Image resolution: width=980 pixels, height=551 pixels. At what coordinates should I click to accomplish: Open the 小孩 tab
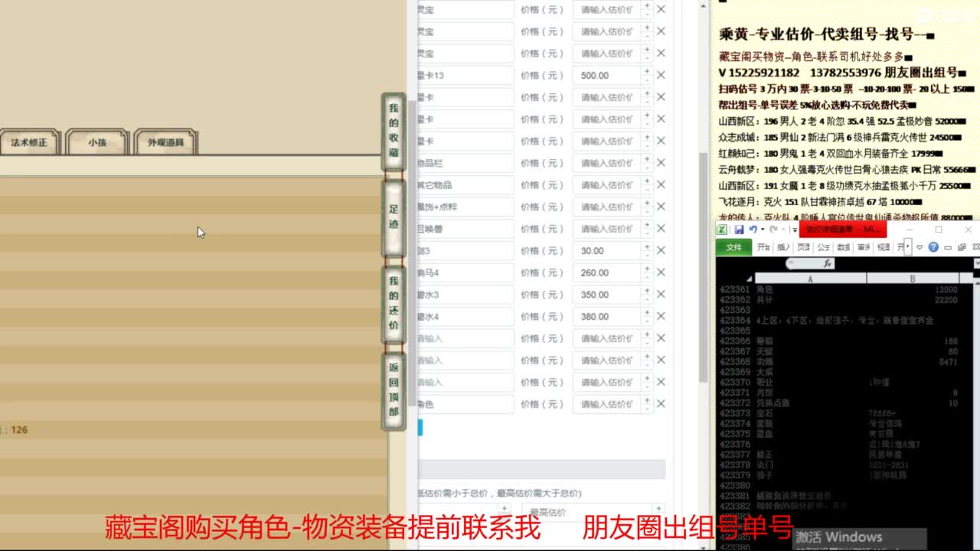click(97, 142)
